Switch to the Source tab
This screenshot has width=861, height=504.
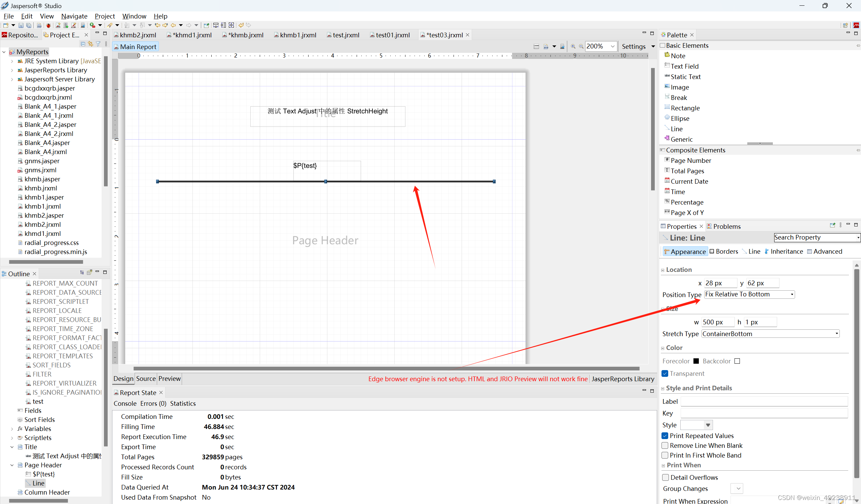pos(146,379)
